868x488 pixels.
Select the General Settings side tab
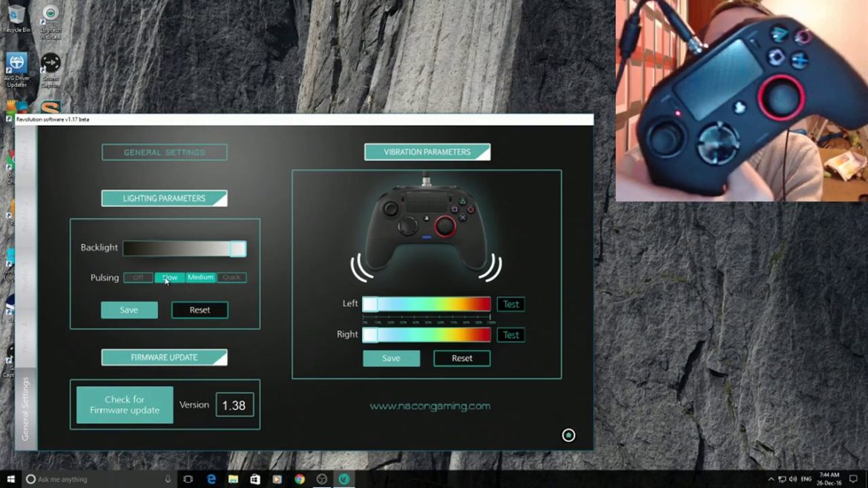(x=25, y=408)
